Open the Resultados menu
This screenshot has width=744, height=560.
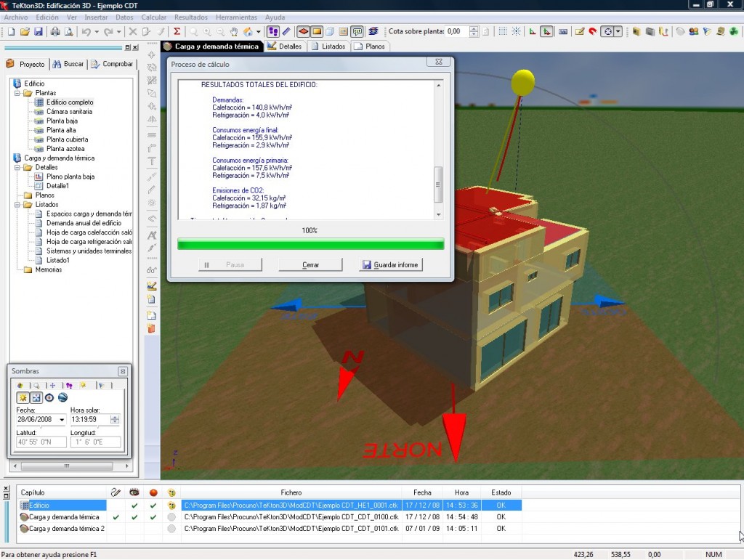pyautogui.click(x=191, y=17)
